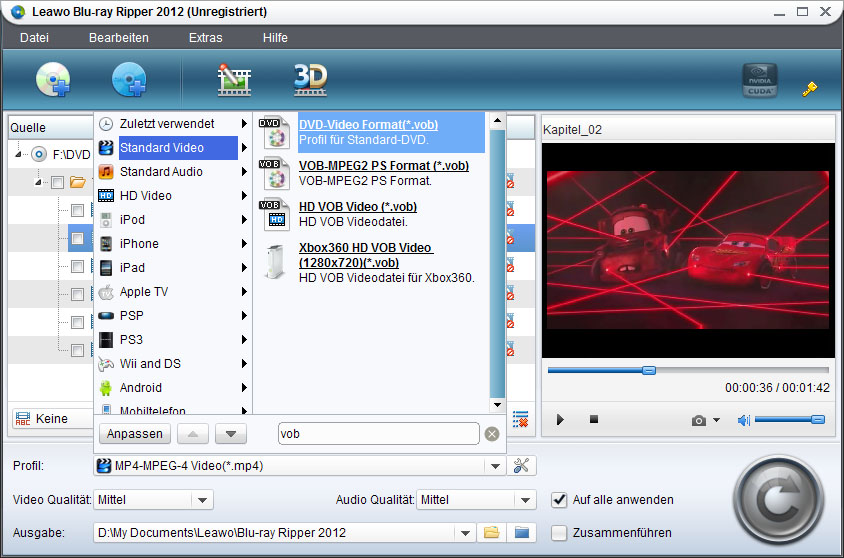Collapse the F:\DVD source tree node
844x558 pixels.
18,155
